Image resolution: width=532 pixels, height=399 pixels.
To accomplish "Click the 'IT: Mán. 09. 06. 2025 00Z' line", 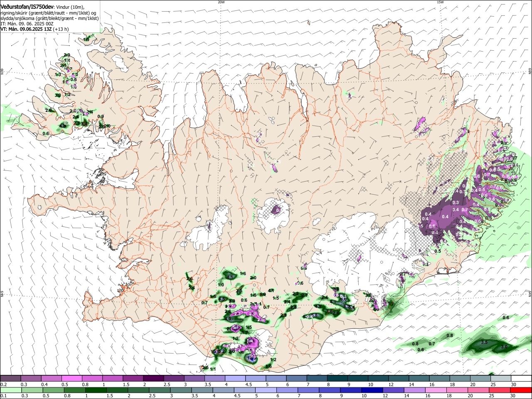I will 27,24.
